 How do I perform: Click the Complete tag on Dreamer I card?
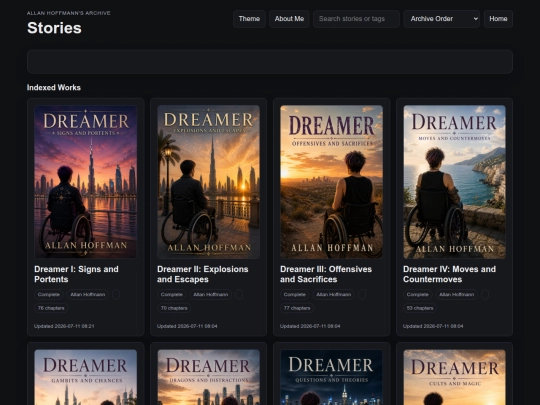49,294
